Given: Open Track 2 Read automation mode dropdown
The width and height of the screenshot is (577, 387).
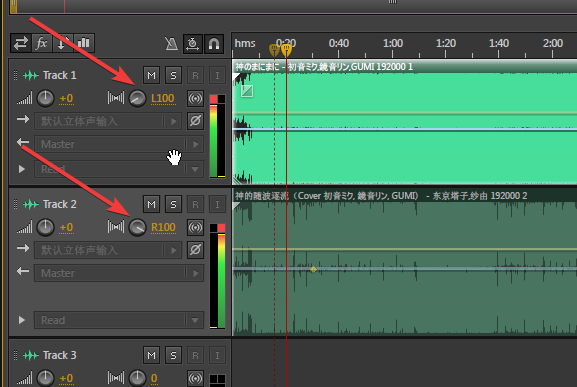Looking at the screenshot, I should tap(119, 320).
